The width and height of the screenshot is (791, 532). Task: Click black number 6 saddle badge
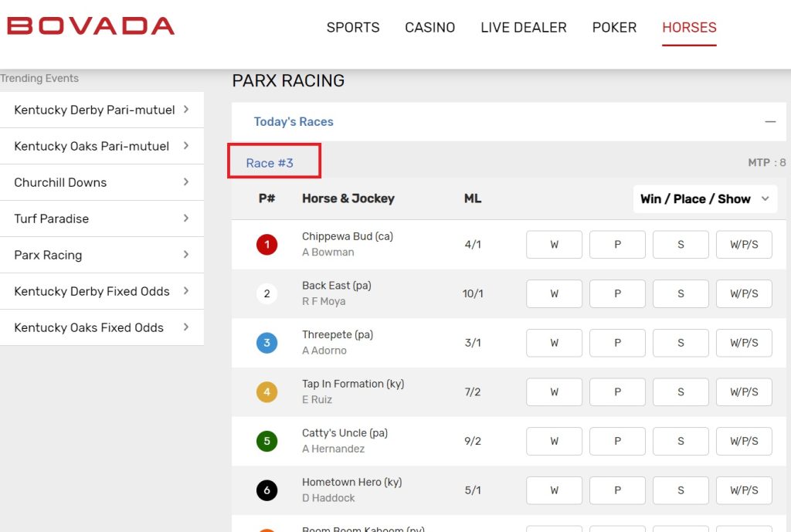coord(266,490)
